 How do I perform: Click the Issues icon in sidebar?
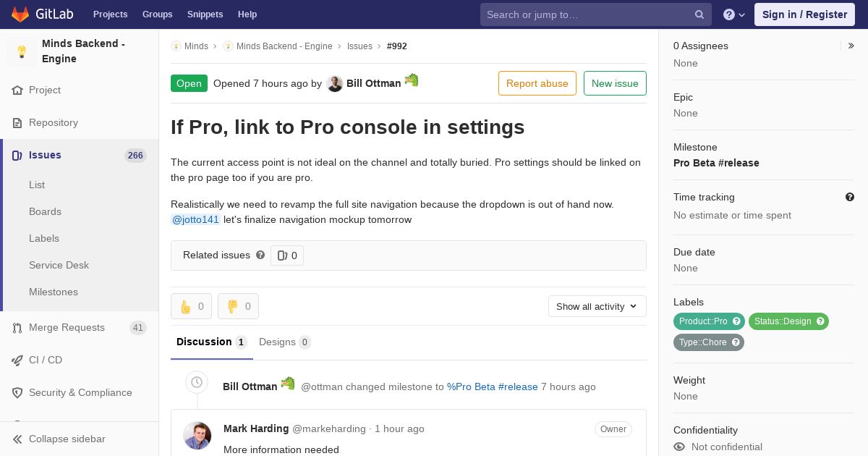click(17, 156)
